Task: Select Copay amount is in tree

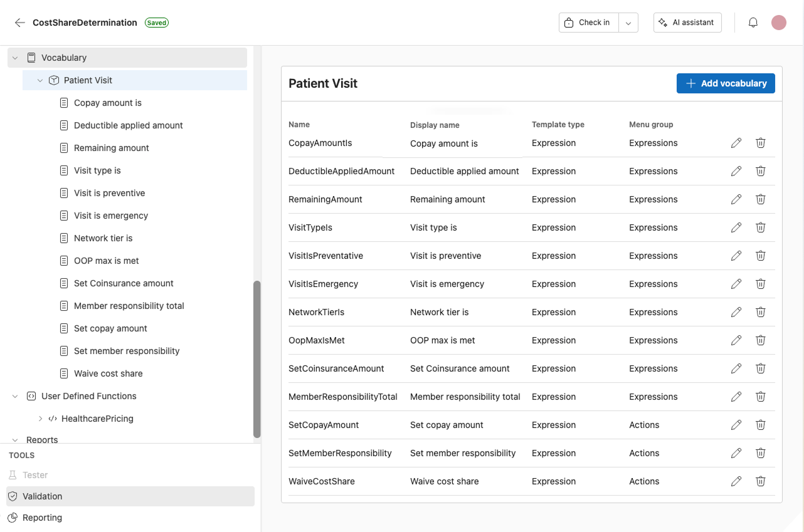Action: (x=108, y=103)
